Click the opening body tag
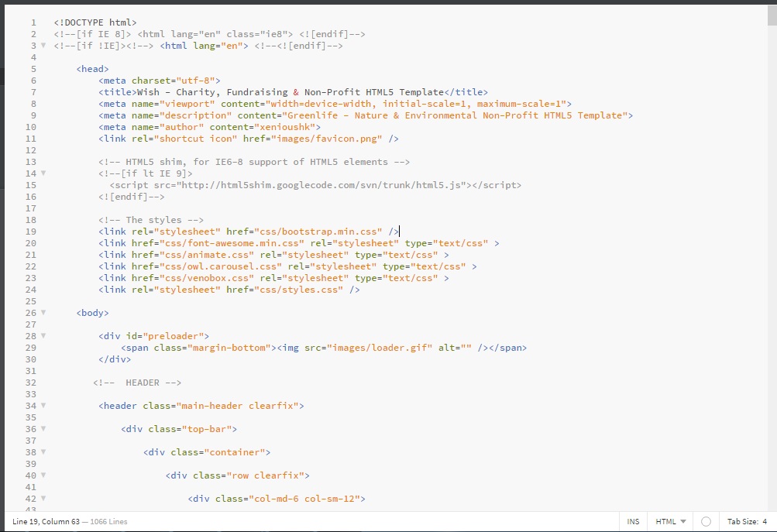 93,313
